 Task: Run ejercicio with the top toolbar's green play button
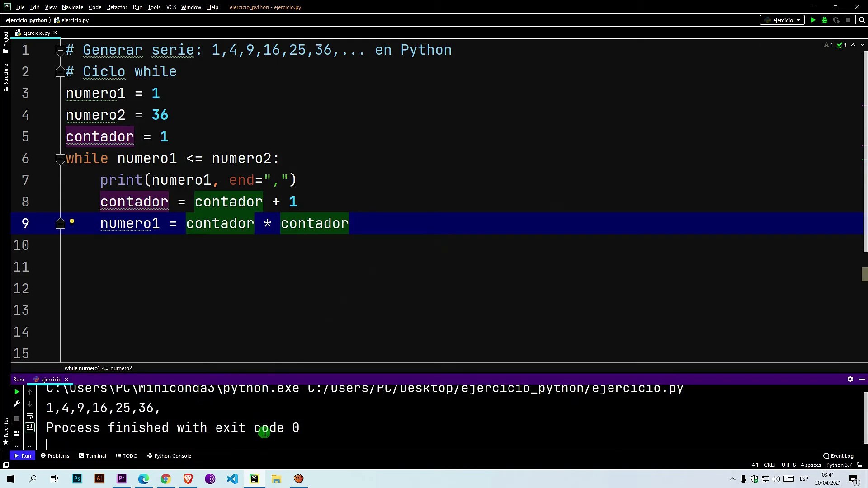[813, 20]
